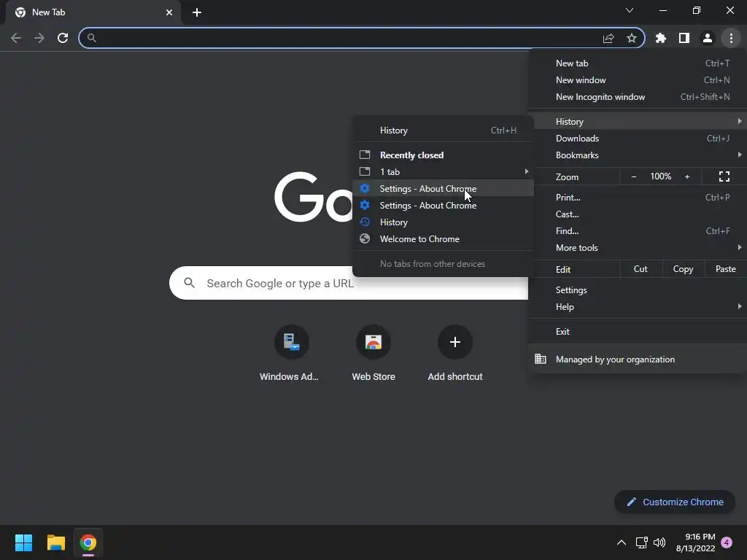This screenshot has height=560, width=747.
Task: Open Downloads from the menu
Action: coord(638,139)
